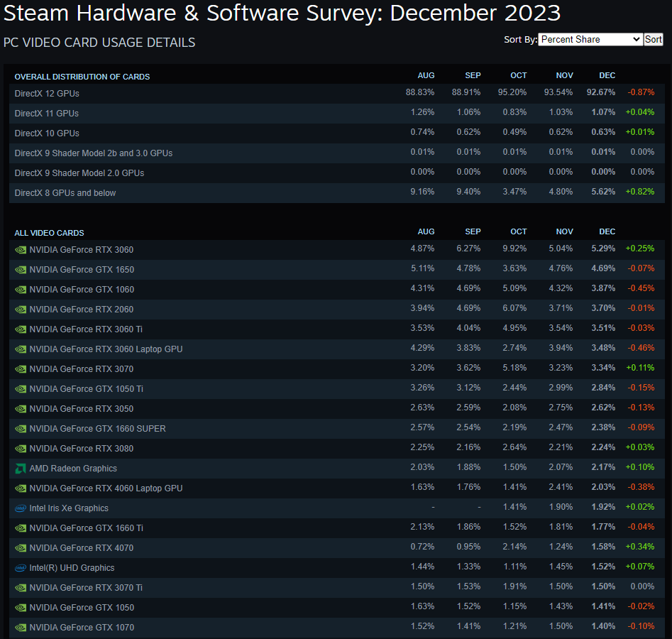Viewport: 672px width, 639px height.
Task: Click NVIDIA logo beside GTX 1660 SUPER
Action: coord(21,429)
